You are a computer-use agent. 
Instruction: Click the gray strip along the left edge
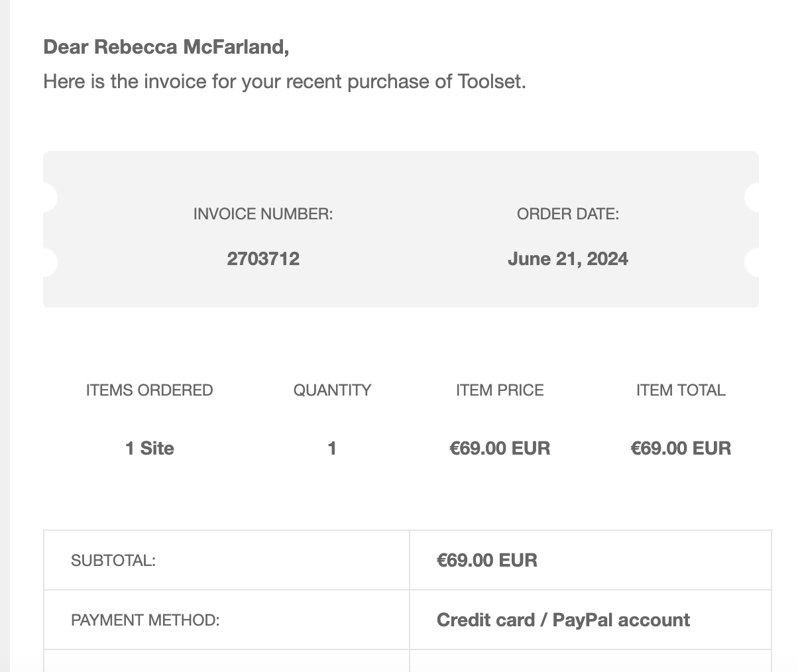click(5, 331)
